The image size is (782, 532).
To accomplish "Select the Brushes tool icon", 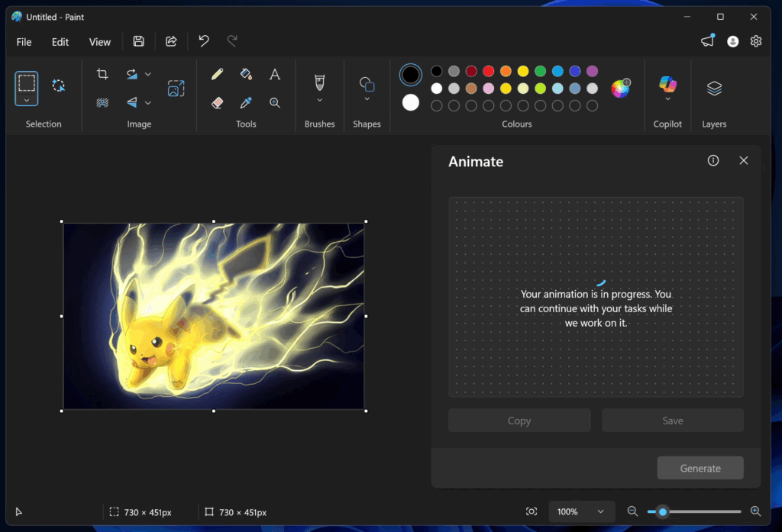I will click(320, 82).
